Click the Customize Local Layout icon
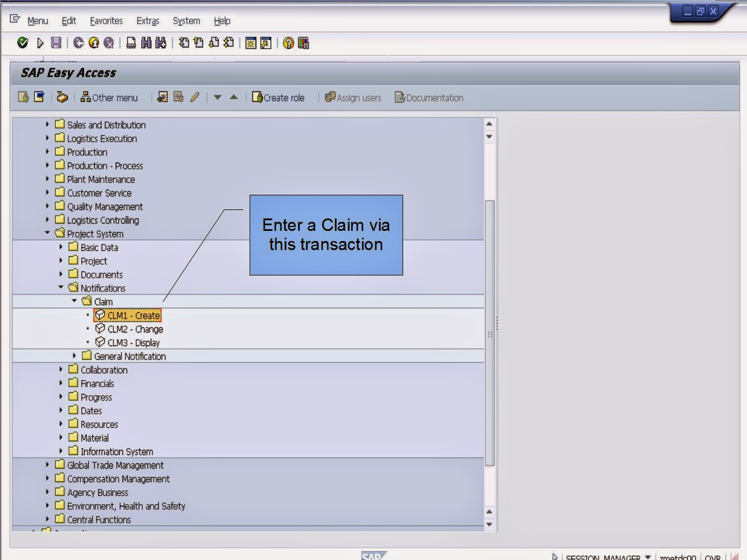Viewport: 747px width, 560px height. click(304, 43)
